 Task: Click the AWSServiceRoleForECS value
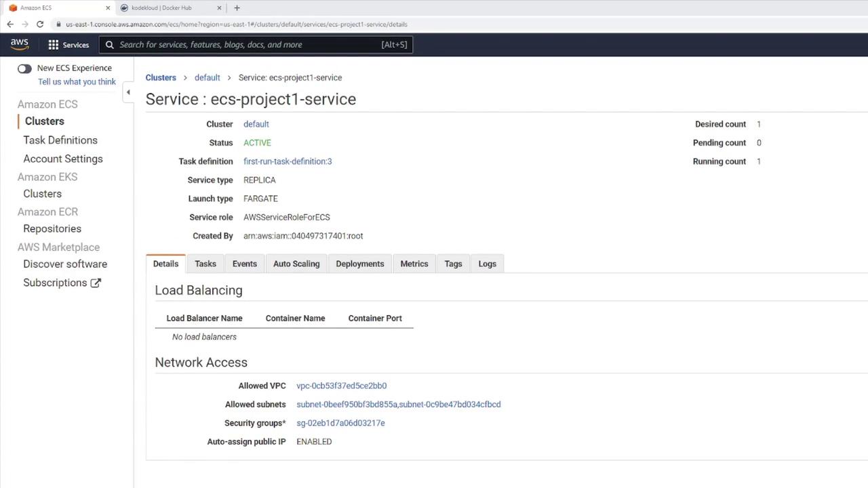(x=287, y=218)
